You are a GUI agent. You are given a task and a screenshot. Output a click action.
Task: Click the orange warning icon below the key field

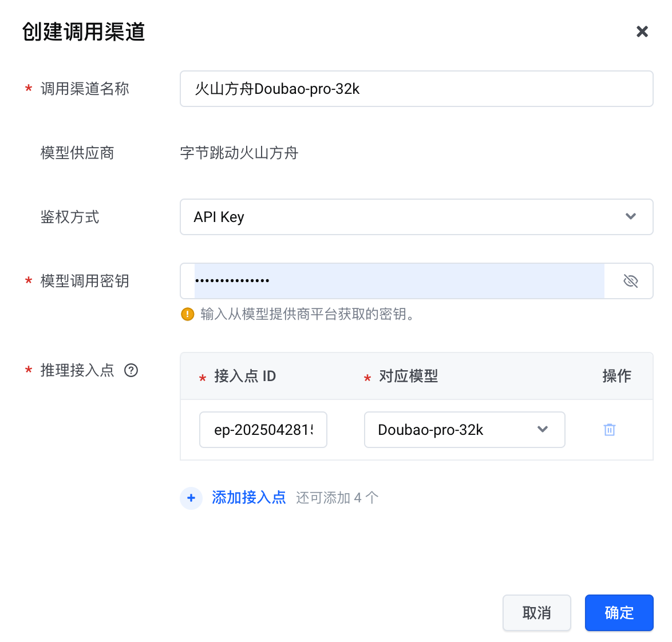point(187,314)
